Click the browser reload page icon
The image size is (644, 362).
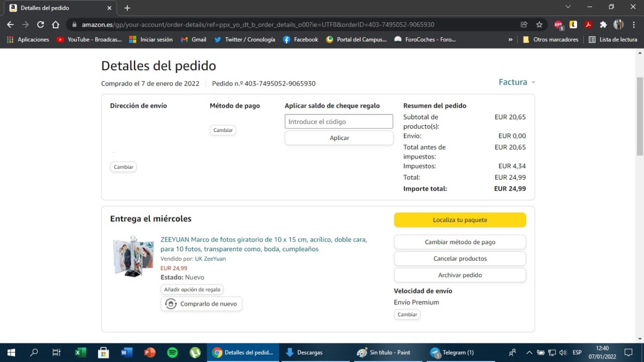coord(40,25)
